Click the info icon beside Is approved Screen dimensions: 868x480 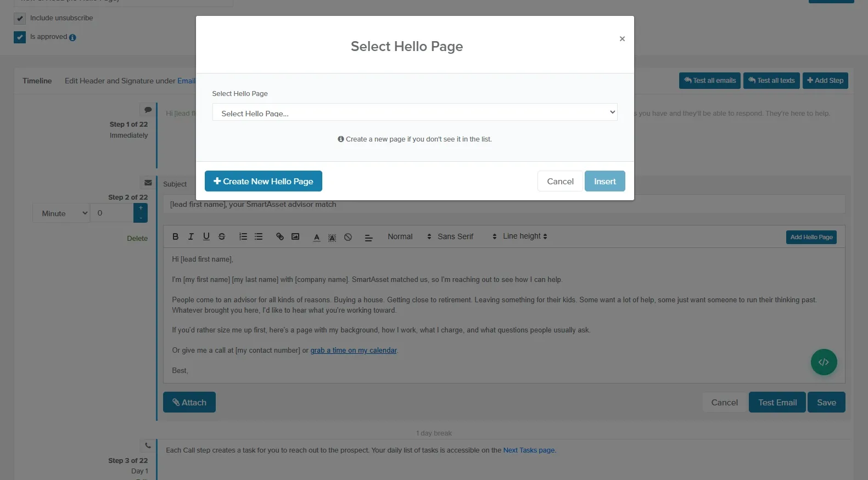coord(72,38)
